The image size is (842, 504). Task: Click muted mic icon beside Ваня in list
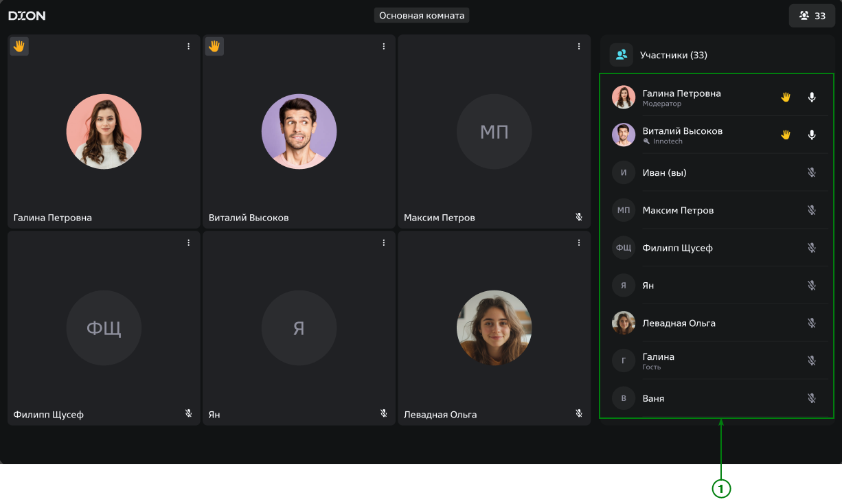[812, 398]
